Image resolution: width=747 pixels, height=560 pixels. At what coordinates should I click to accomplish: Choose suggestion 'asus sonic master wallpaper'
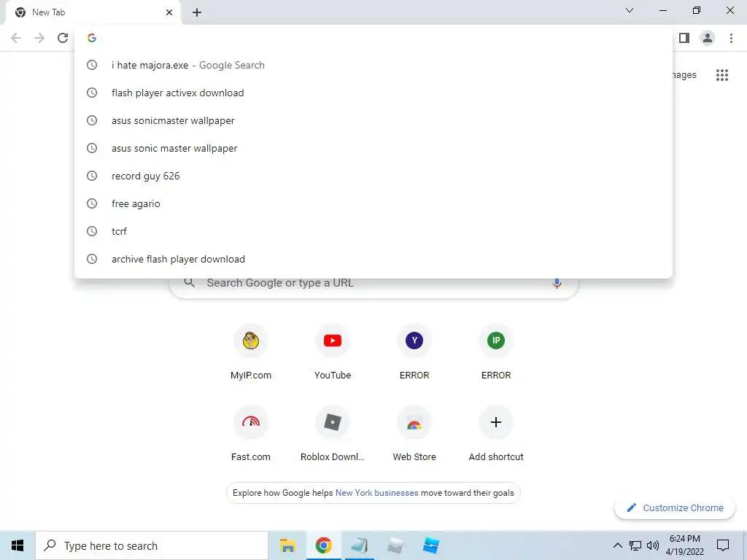point(373,148)
